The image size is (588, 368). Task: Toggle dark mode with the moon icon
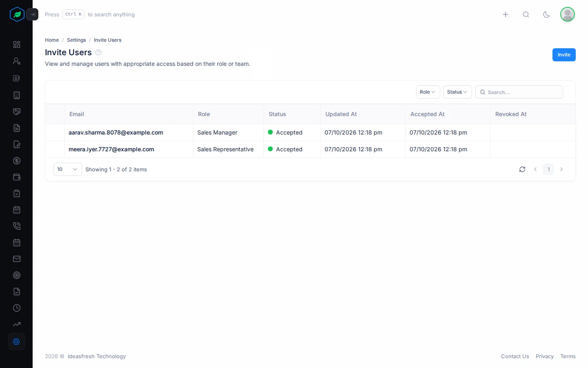click(546, 14)
